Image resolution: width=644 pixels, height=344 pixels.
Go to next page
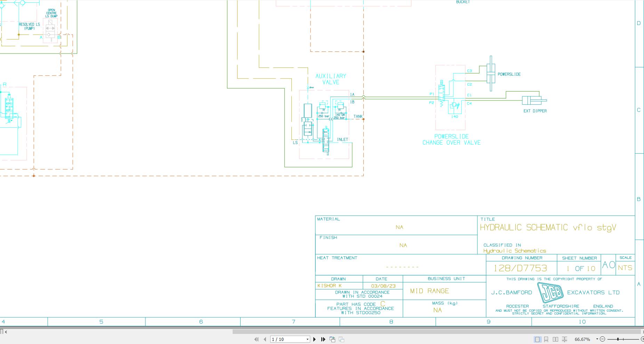click(315, 339)
